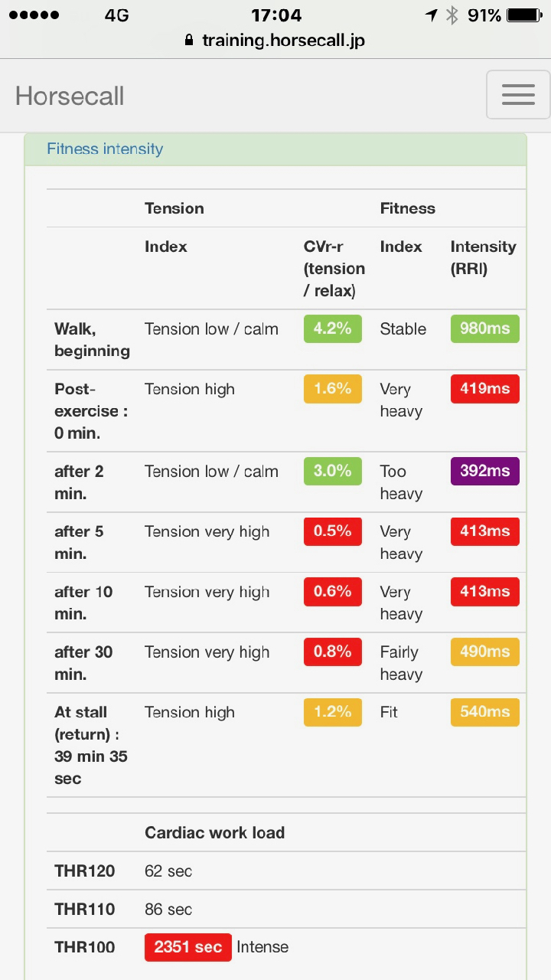
Task: Tap the 17:04 clock in status bar
Action: (276, 15)
